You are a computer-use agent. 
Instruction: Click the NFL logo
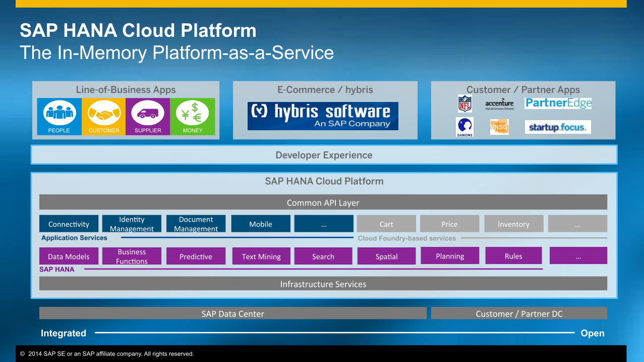point(464,103)
